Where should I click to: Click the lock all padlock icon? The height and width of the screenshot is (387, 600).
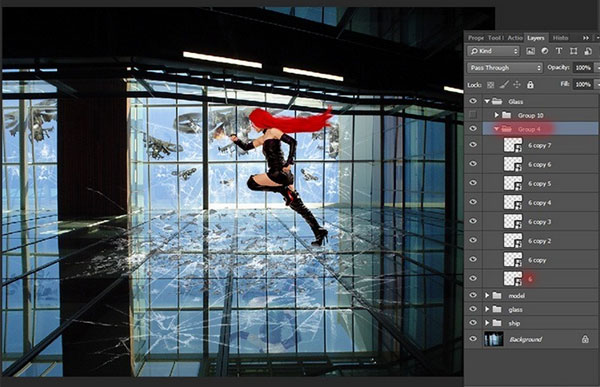click(x=530, y=85)
